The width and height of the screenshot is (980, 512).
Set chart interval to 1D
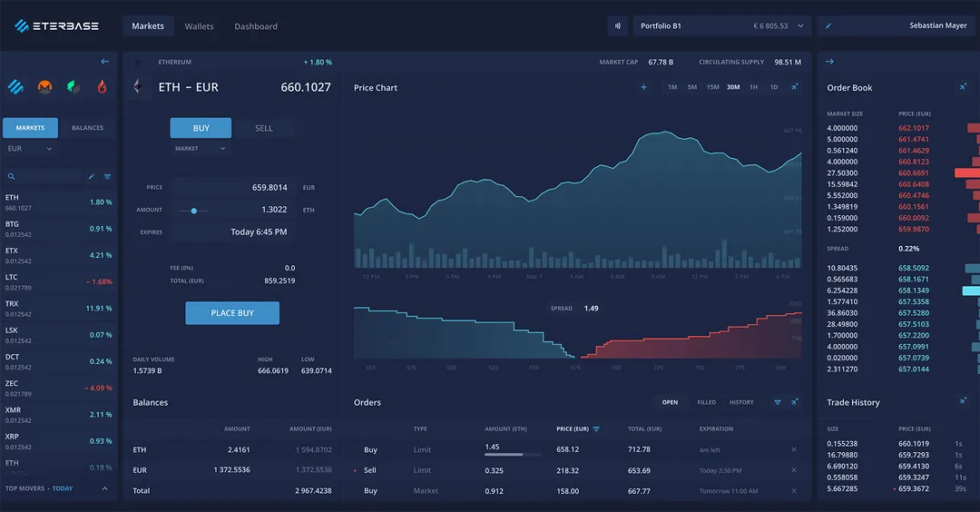774,87
